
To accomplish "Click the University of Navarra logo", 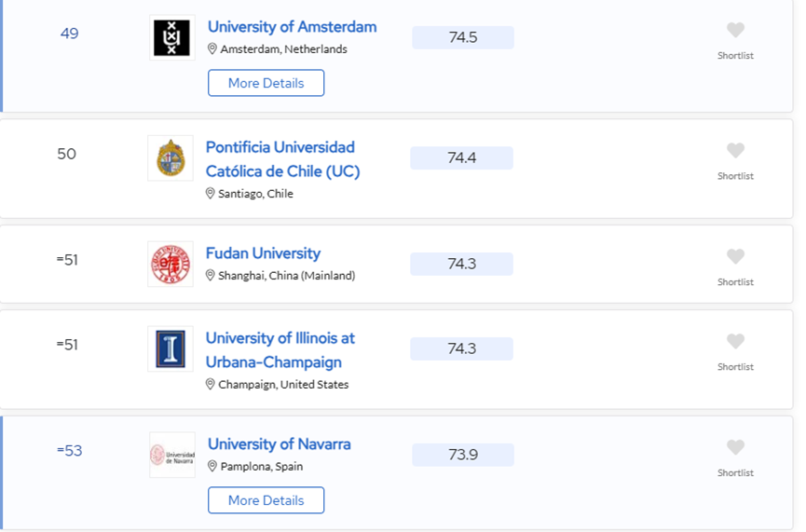I will (x=172, y=455).
